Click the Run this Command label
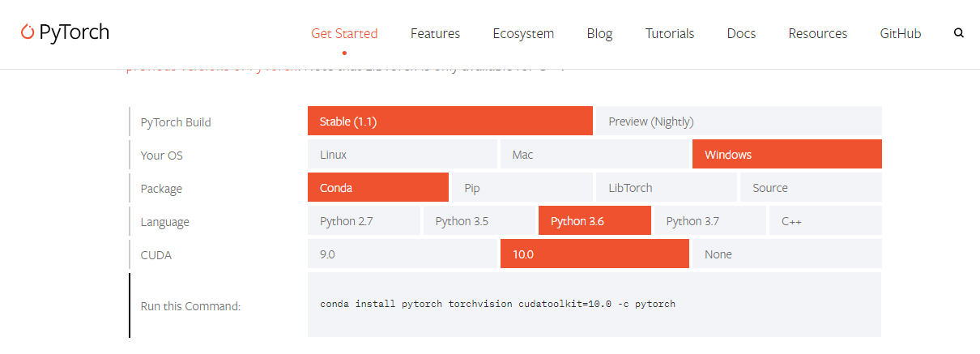The width and height of the screenshot is (980, 354). tap(190, 306)
